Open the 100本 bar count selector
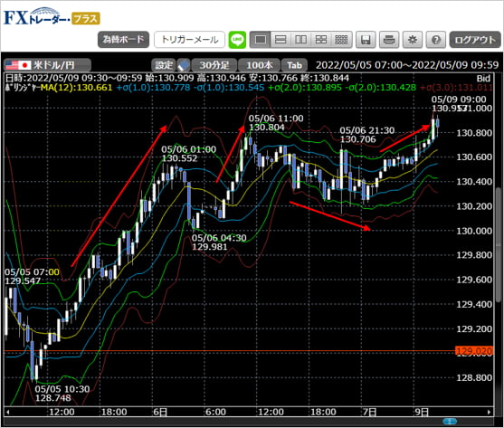Viewport: 504px width, 428px height. (x=260, y=65)
